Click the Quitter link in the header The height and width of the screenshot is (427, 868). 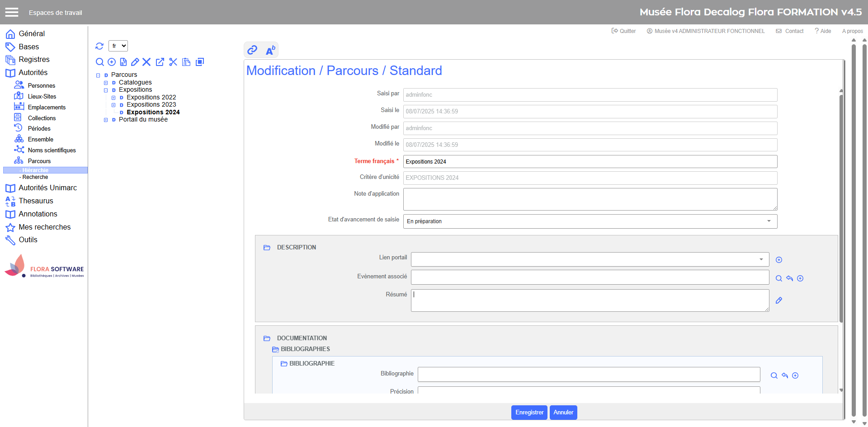click(x=624, y=31)
